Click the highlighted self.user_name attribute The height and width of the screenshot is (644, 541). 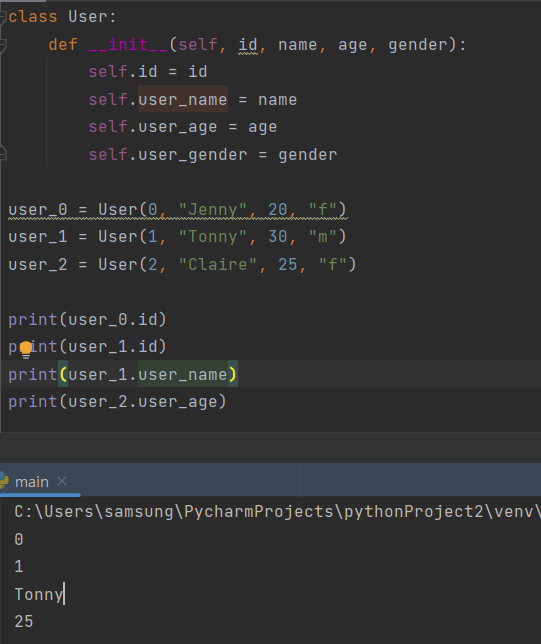(x=183, y=99)
